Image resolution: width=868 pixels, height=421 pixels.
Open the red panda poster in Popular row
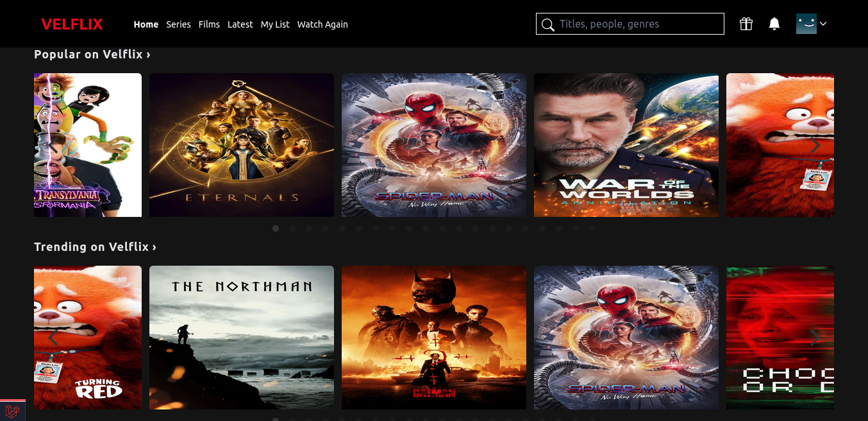point(780,145)
